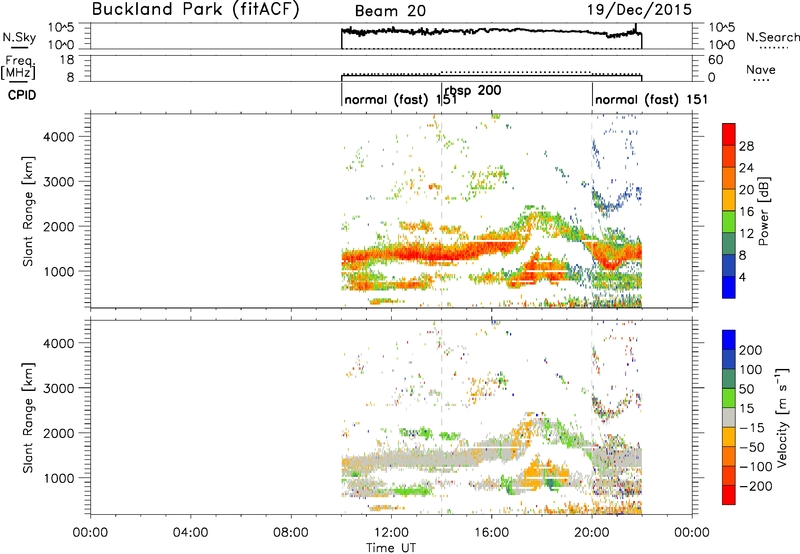800x554 pixels.
Task: Click the "Nave" legend label
Action: 761,69
